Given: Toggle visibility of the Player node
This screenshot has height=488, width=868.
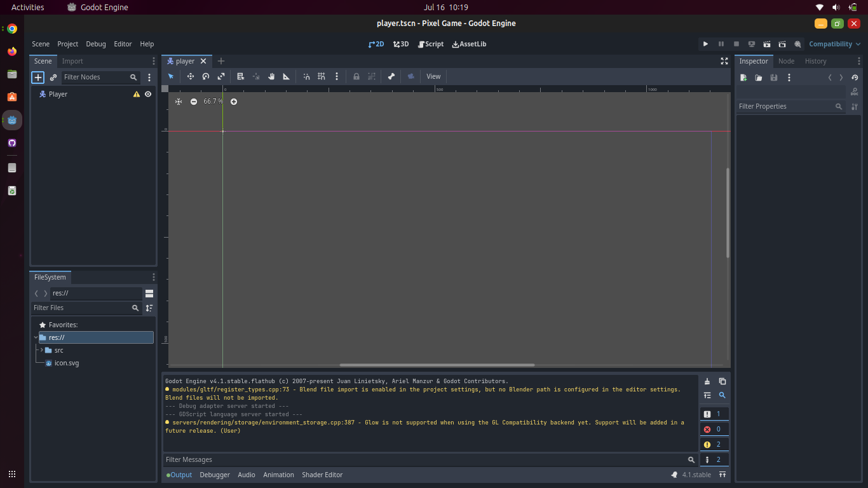Looking at the screenshot, I should (x=148, y=93).
